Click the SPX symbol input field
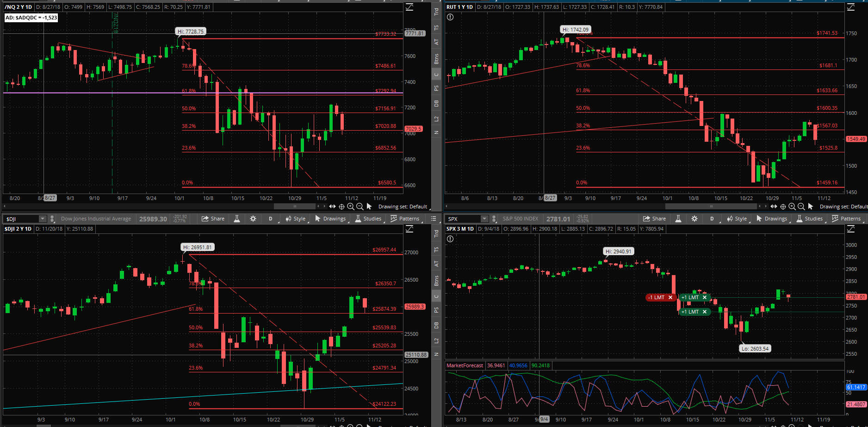This screenshot has height=427, width=868. pyautogui.click(x=463, y=219)
